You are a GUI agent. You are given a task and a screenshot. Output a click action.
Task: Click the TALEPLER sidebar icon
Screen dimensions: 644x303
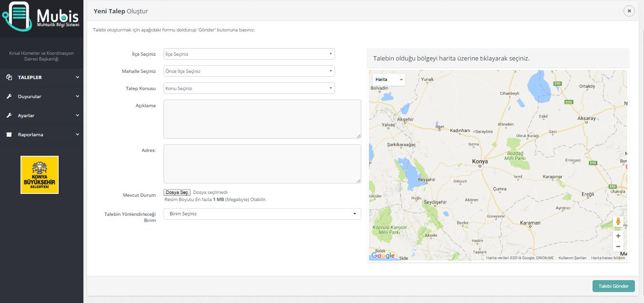9,77
